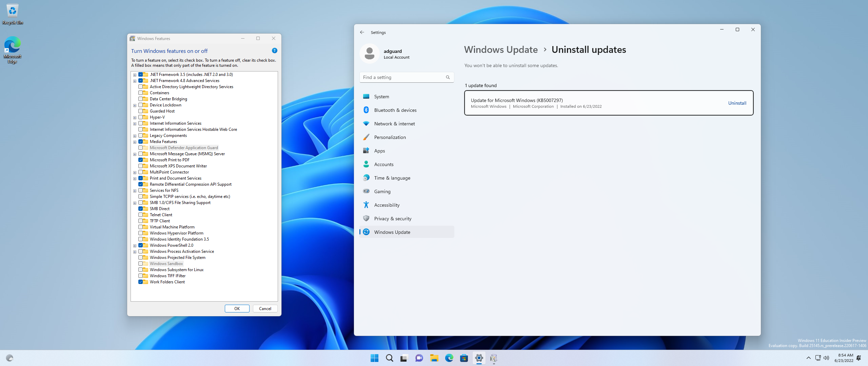Expand the Device Lockdown node
The width and height of the screenshot is (868, 366).
135,105
